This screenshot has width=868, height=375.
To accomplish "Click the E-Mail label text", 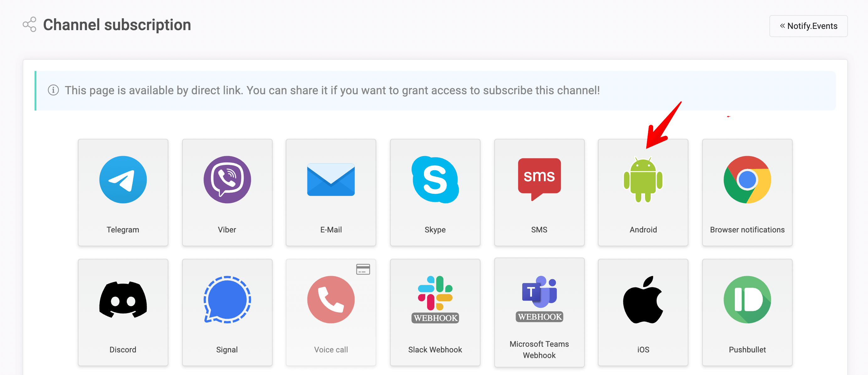I will (x=331, y=230).
